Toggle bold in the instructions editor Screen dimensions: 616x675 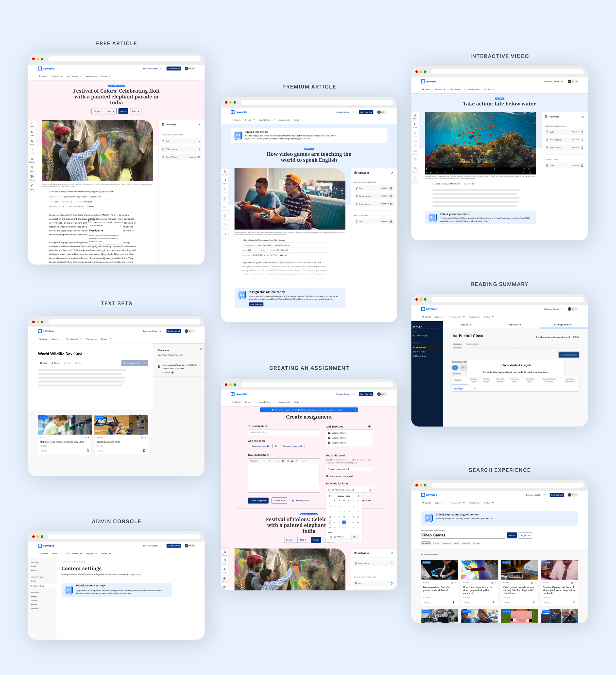click(270, 461)
